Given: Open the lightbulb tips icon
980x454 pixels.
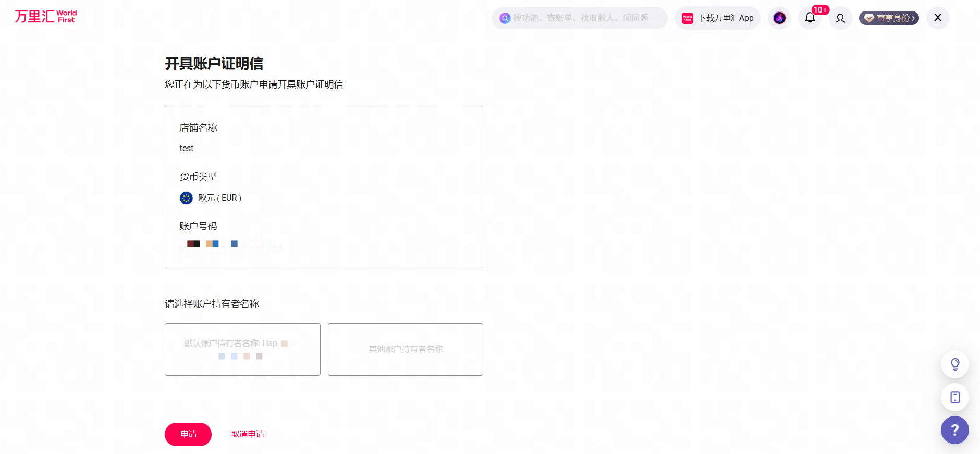Looking at the screenshot, I should [955, 364].
